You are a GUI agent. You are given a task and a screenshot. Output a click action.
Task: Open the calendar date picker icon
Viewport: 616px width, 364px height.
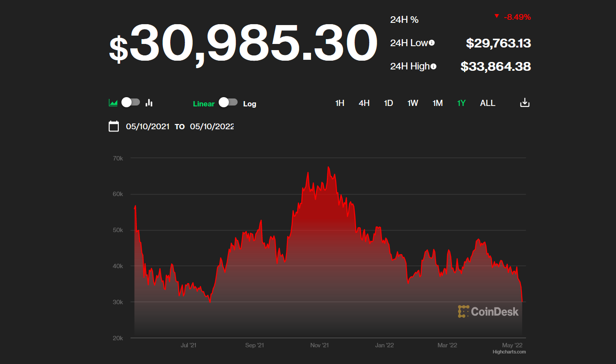coord(114,126)
